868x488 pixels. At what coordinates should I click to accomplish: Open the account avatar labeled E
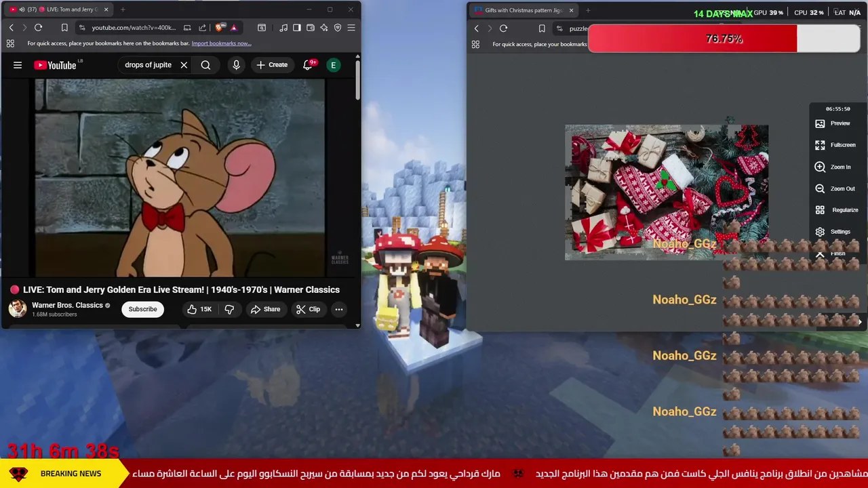click(x=333, y=65)
